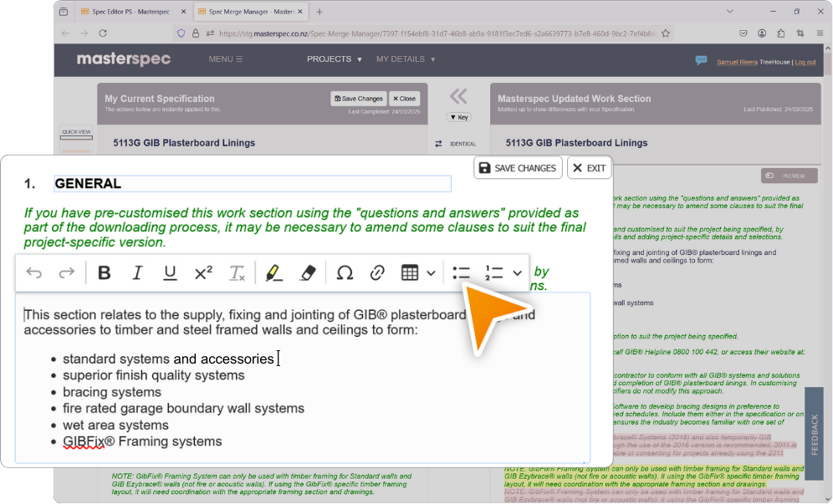833x504 pixels.
Task: List all tabs dropdown arrow
Action: pyautogui.click(x=729, y=11)
